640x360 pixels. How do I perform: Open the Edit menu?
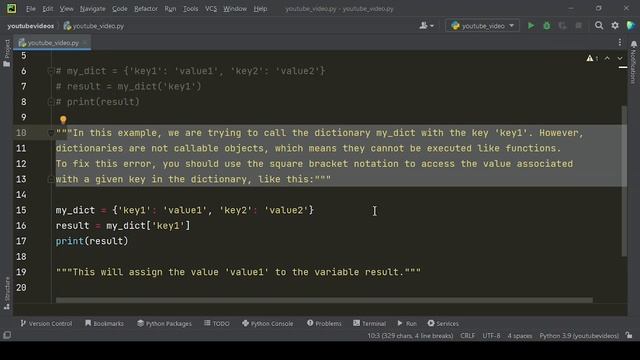pyautogui.click(x=48, y=9)
